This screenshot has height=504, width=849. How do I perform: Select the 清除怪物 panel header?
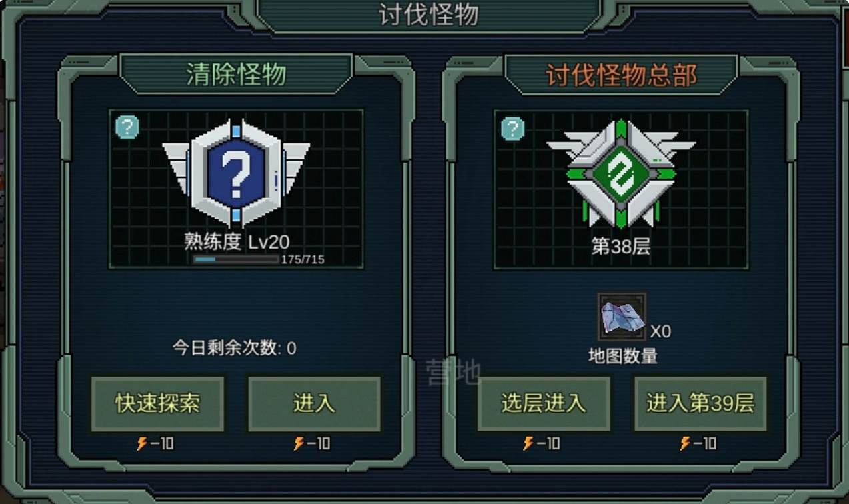click(236, 75)
